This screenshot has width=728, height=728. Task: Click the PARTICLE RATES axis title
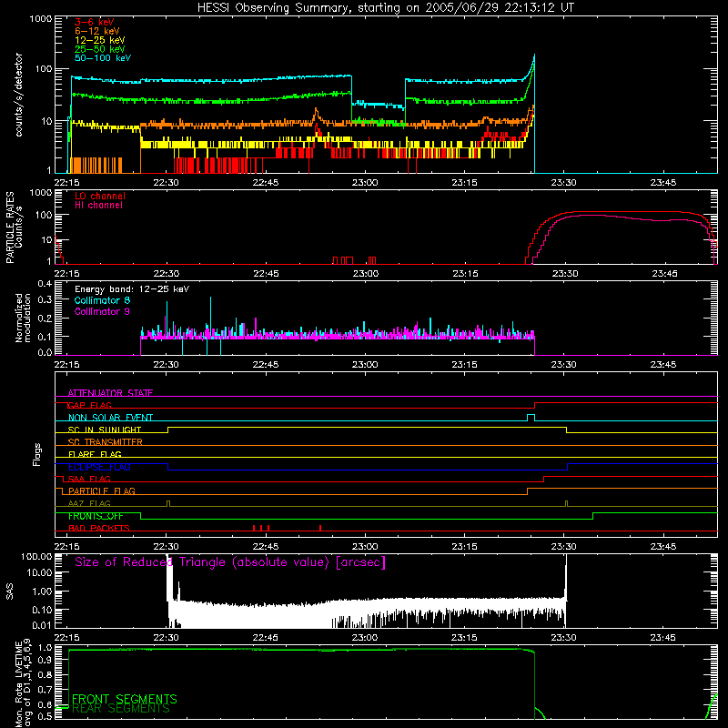10,227
